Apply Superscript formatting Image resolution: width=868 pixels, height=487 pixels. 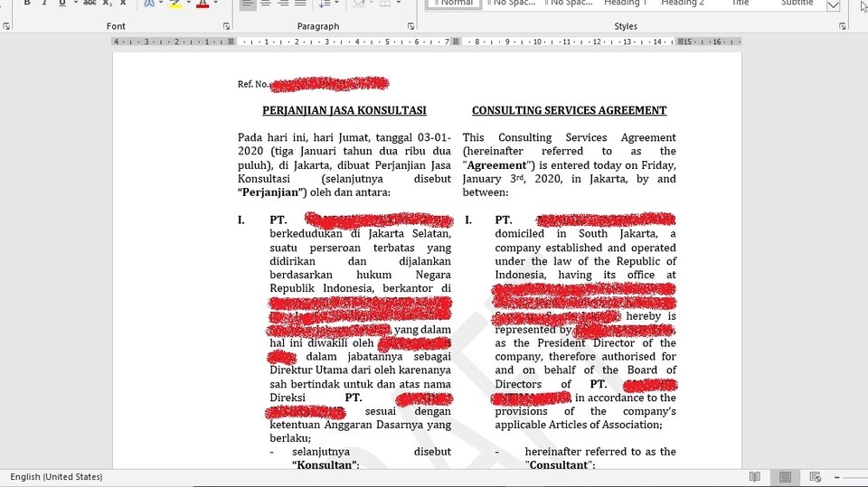tap(123, 3)
